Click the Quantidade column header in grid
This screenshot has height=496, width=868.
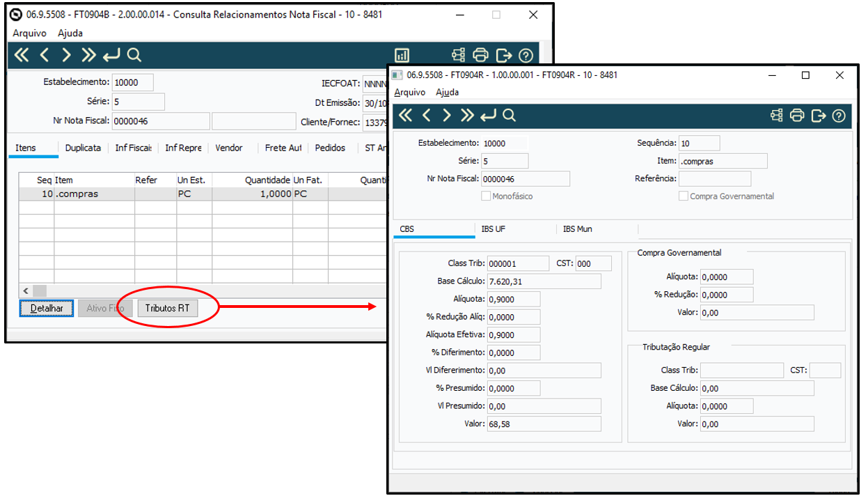tap(252, 180)
